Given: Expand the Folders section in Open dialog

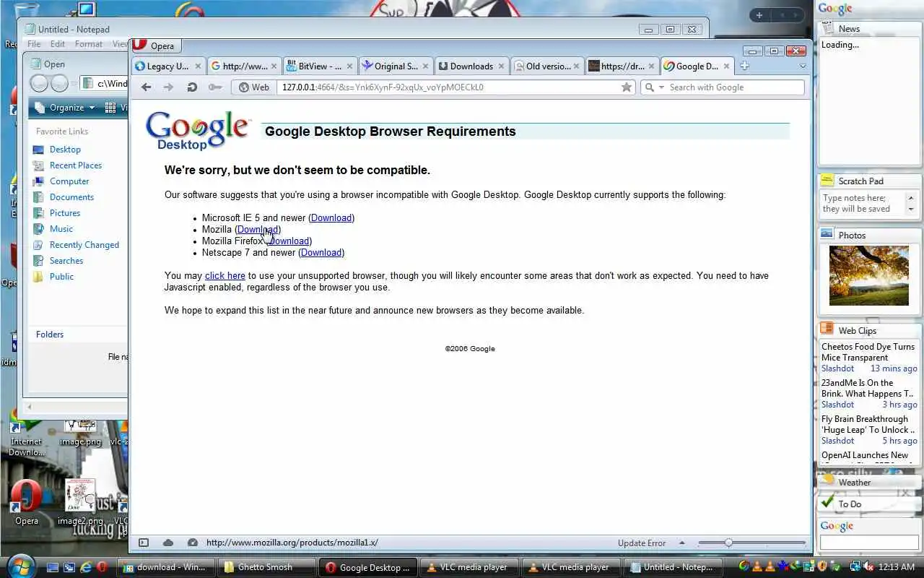Looking at the screenshot, I should coord(50,335).
